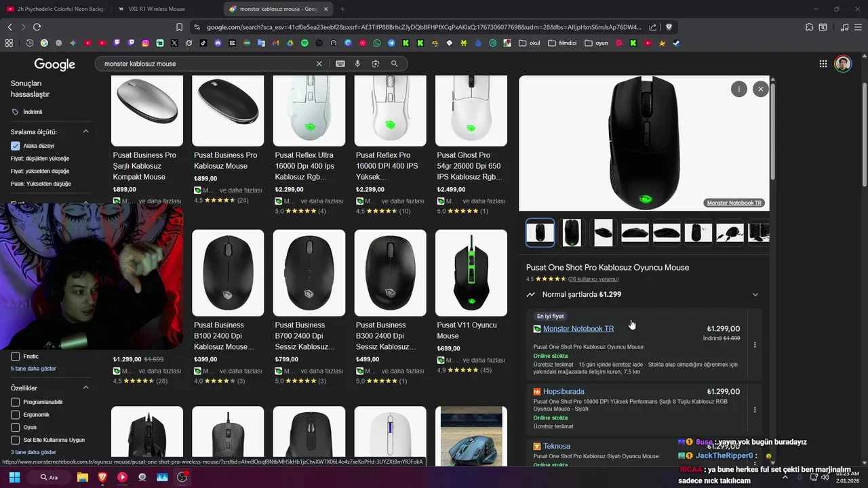Open a new browser tab
The width and height of the screenshot is (868, 488).
pyautogui.click(x=342, y=9)
